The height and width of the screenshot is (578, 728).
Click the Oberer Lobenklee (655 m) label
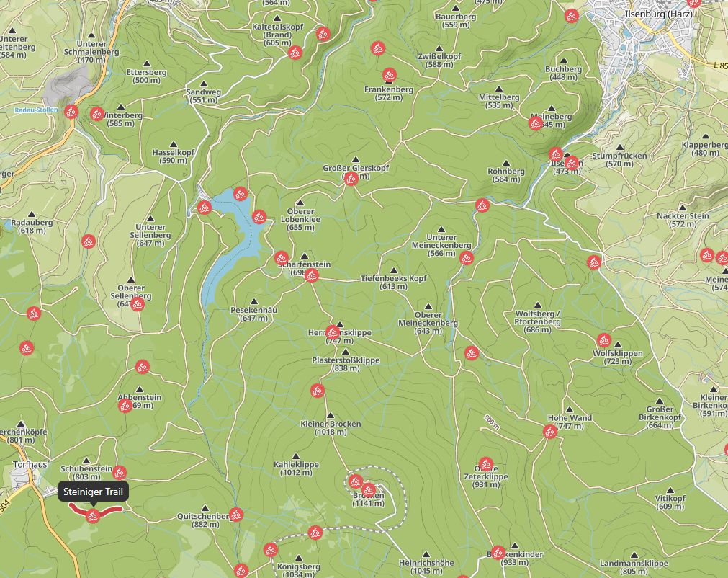(300, 219)
